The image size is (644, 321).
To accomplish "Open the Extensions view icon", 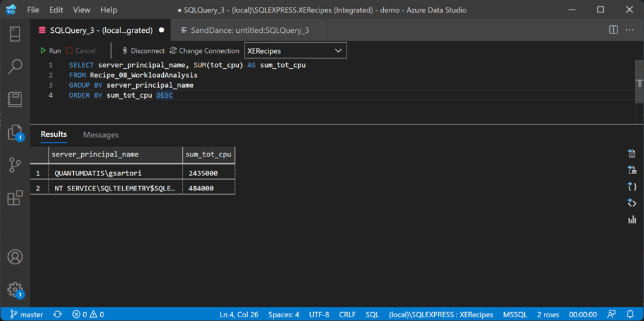I will [x=15, y=197].
